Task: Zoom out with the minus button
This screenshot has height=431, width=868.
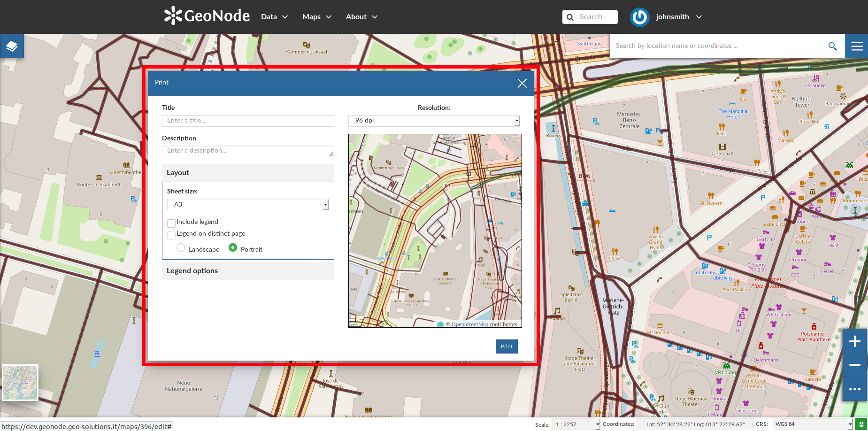Action: pos(855,365)
